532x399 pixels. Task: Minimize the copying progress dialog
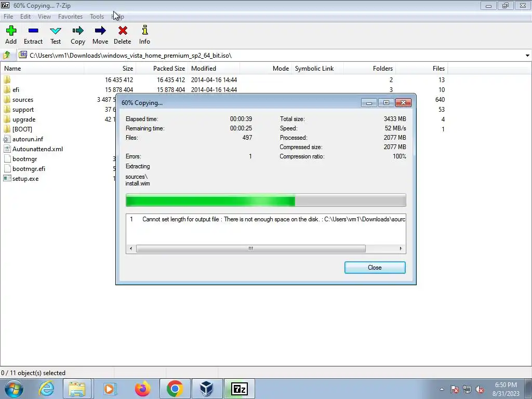[369, 102]
